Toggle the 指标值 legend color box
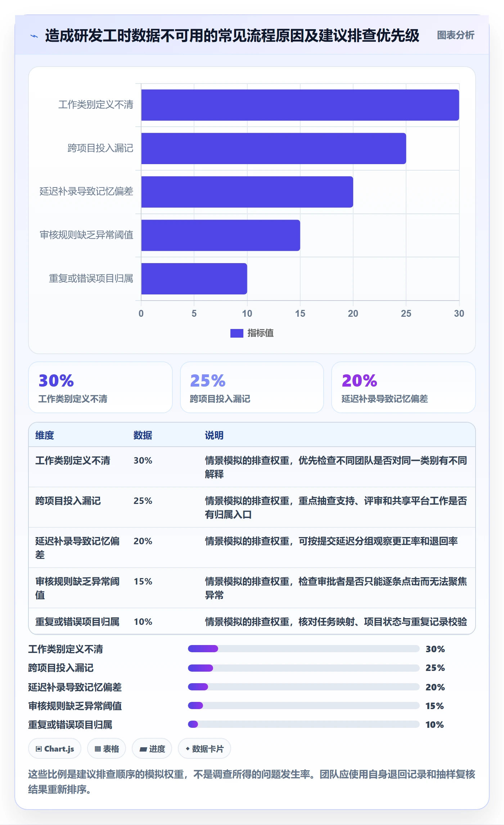The height and width of the screenshot is (825, 504). (x=237, y=333)
